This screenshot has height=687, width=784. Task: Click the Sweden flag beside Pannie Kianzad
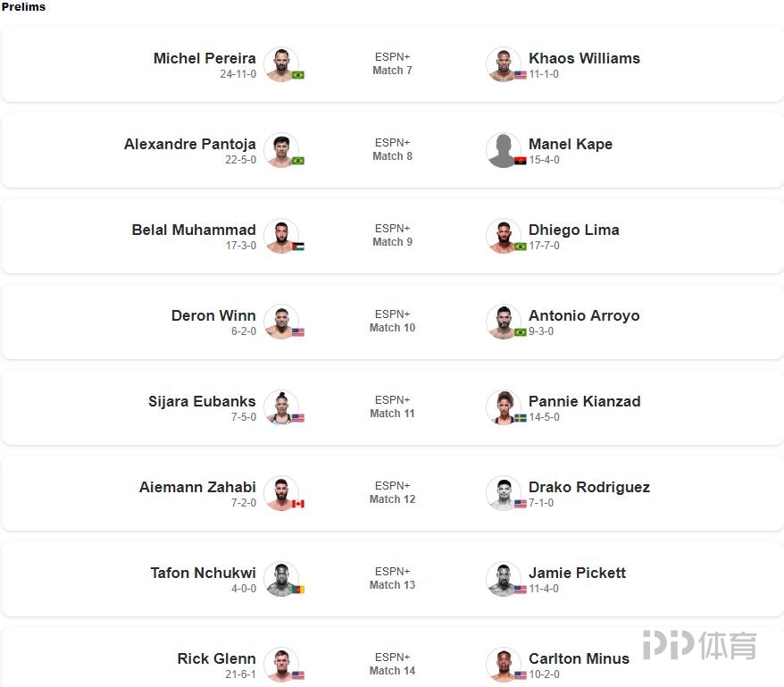pyautogui.click(x=520, y=418)
